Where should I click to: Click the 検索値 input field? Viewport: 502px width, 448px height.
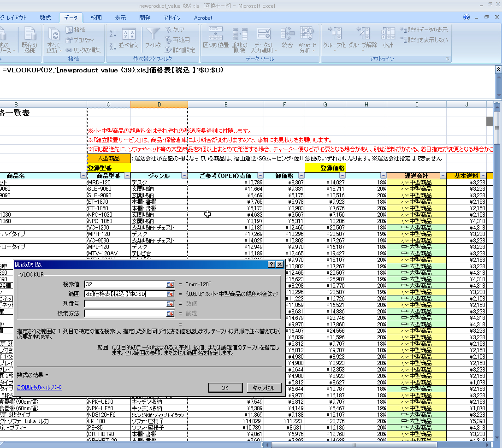coord(125,284)
